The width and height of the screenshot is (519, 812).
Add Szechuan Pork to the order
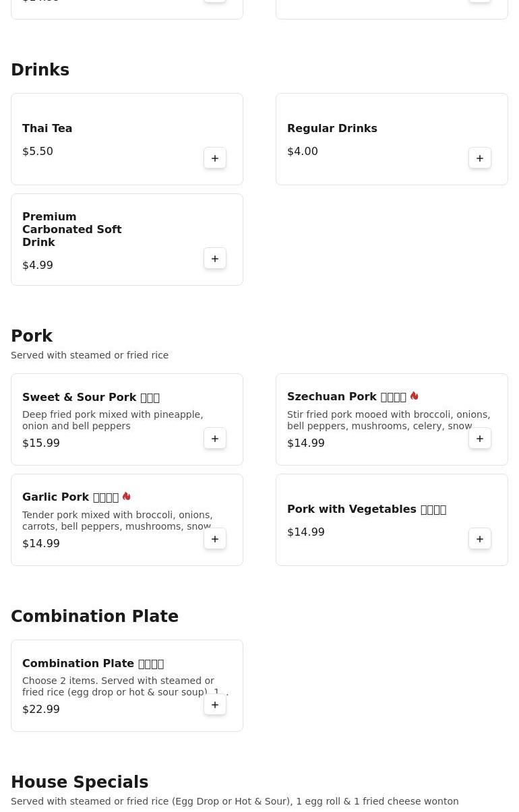tap(480, 439)
